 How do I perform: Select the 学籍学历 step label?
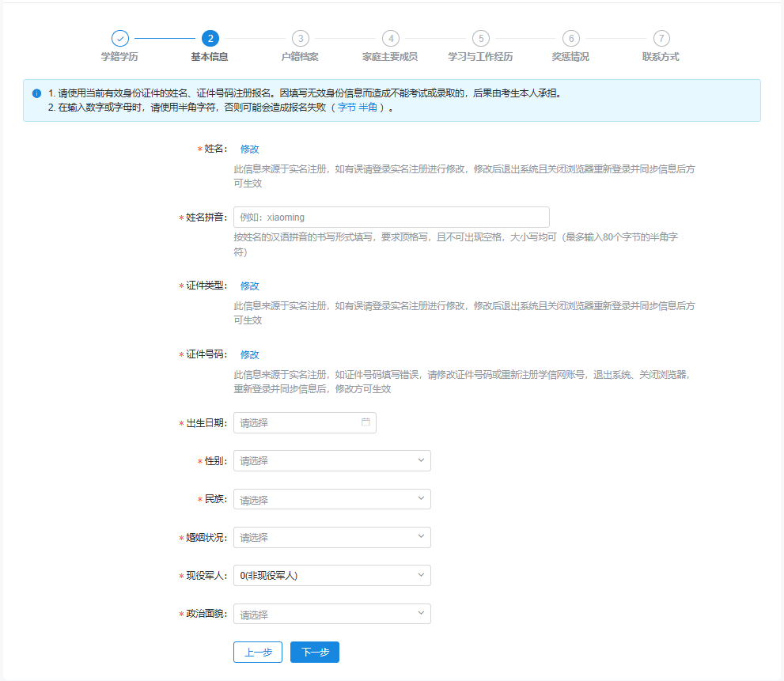[119, 56]
